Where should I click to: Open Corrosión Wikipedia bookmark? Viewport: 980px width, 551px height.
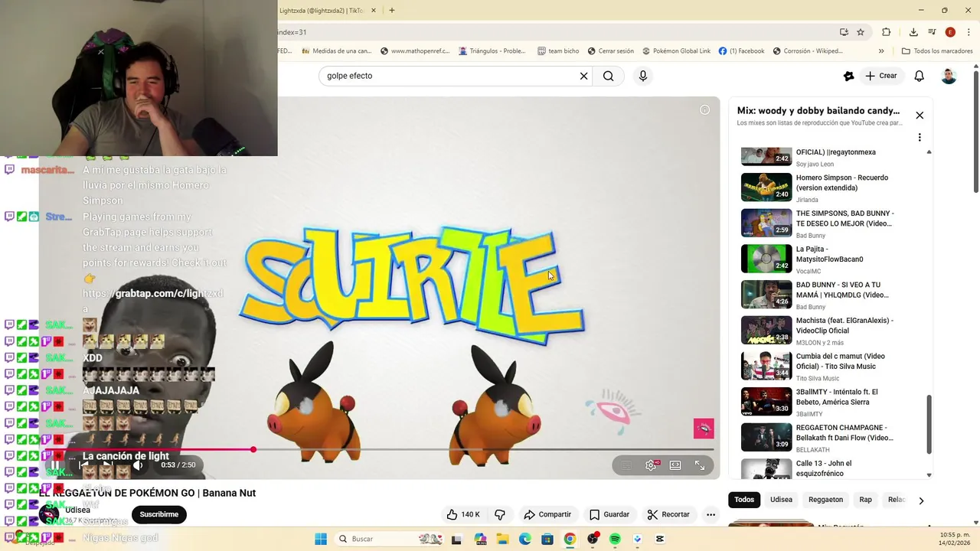[x=808, y=51]
